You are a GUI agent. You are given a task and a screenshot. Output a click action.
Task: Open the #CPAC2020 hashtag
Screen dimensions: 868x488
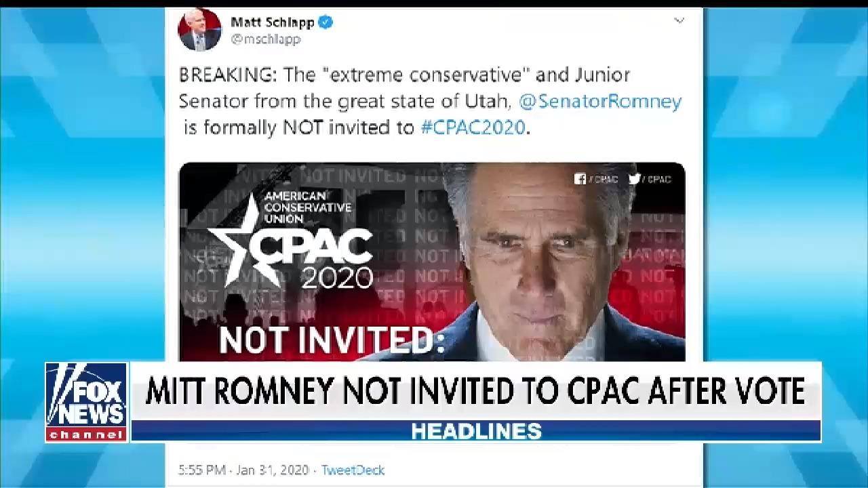click(473, 127)
